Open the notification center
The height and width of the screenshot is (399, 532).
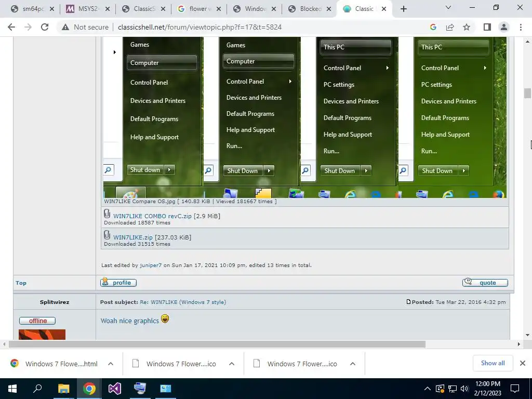[x=515, y=389]
